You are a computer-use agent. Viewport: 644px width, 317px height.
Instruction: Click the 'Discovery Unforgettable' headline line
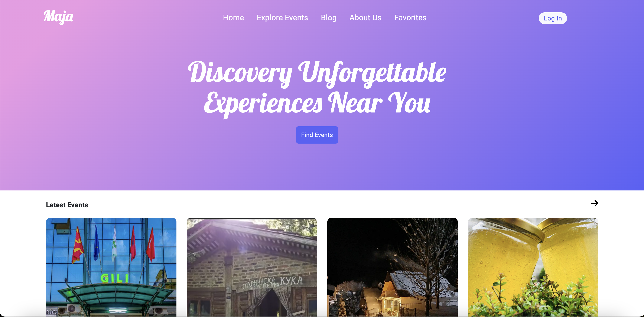pos(317,73)
